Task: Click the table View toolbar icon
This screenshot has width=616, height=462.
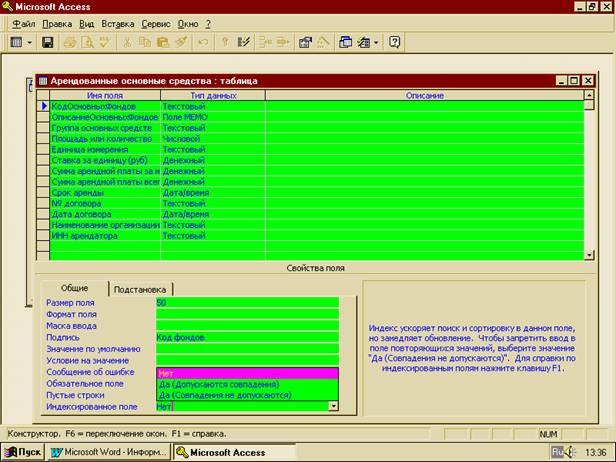Action: (x=17, y=43)
